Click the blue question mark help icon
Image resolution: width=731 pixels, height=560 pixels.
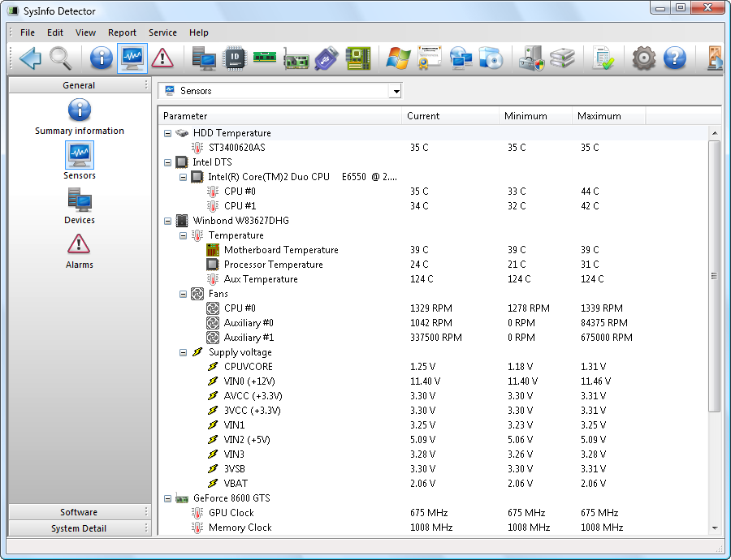click(x=675, y=58)
